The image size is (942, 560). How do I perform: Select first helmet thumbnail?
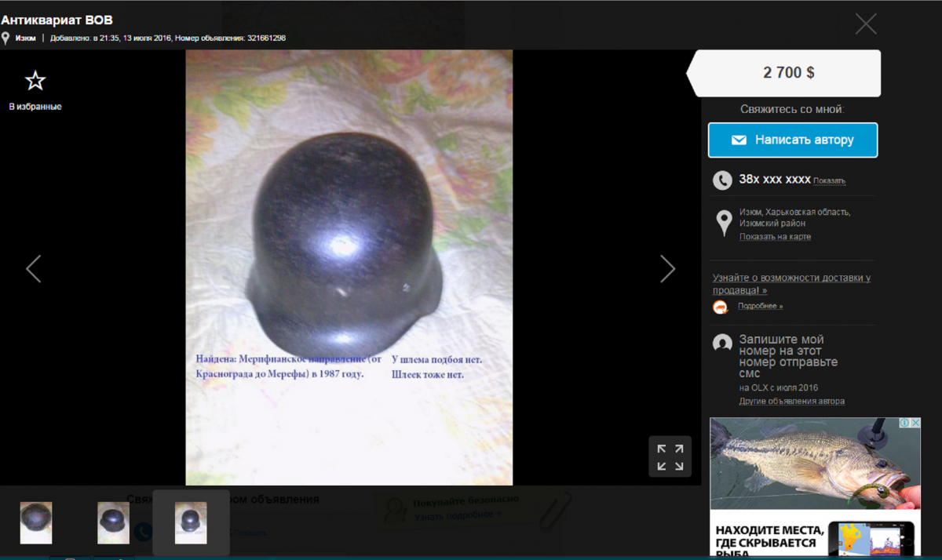click(36, 522)
